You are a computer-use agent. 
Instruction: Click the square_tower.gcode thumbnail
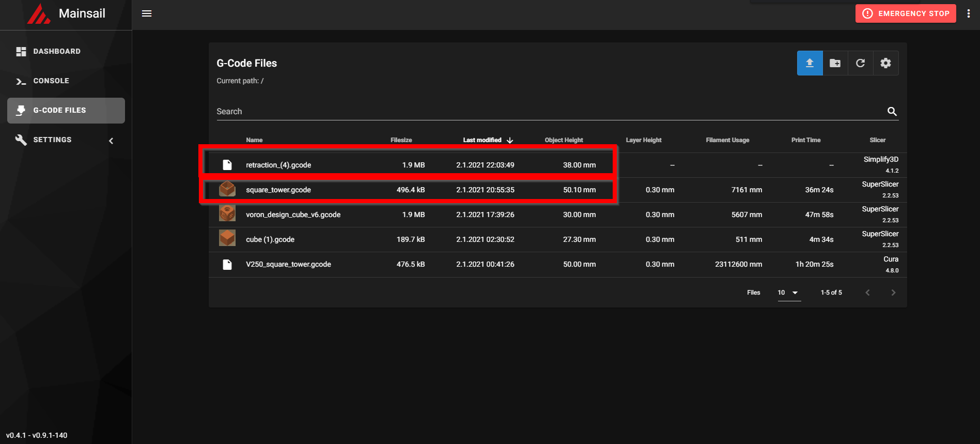click(227, 189)
